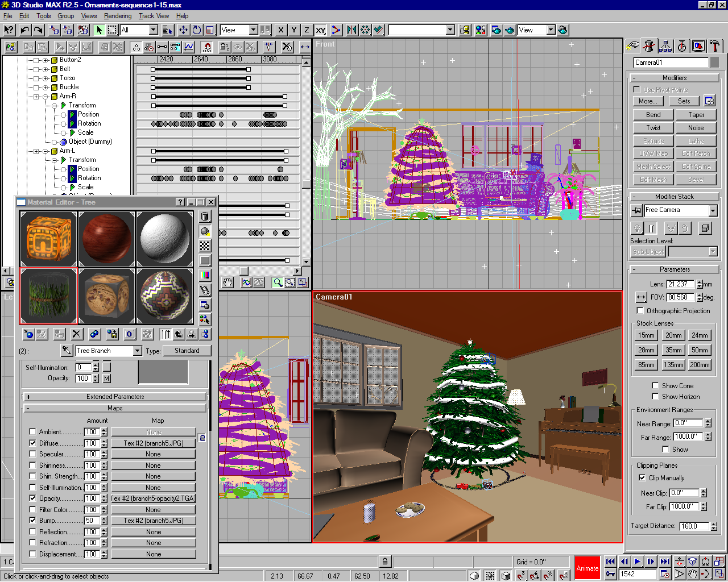The image size is (728, 582).
Task: Choose the Select and Rotate tool
Action: pos(197,30)
